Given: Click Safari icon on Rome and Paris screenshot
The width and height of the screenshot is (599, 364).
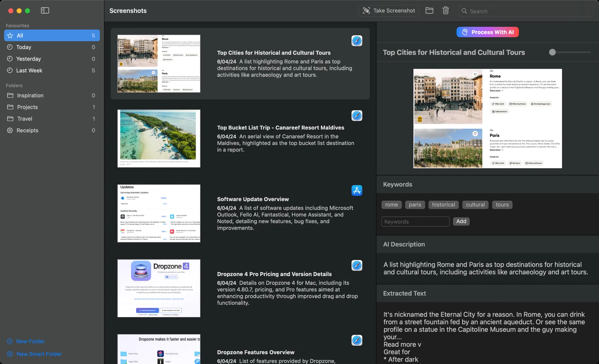Looking at the screenshot, I should coord(357,41).
